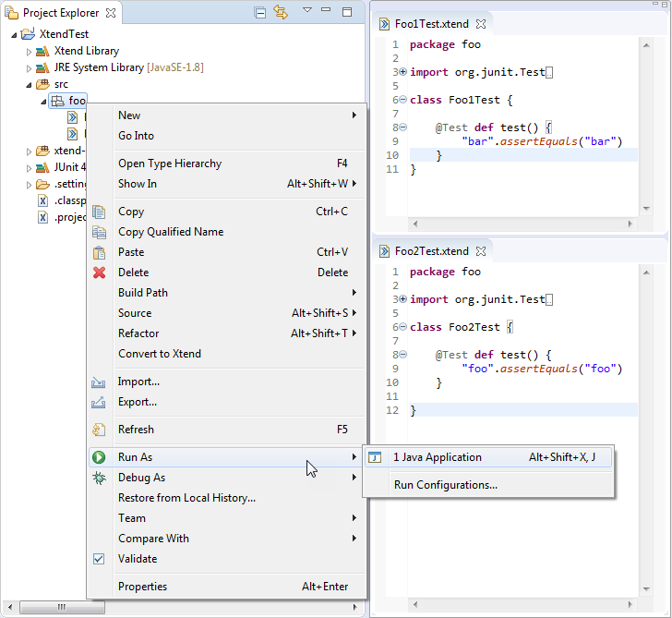Open Run Configurations...
This screenshot has width=672, height=618.
(x=488, y=485)
